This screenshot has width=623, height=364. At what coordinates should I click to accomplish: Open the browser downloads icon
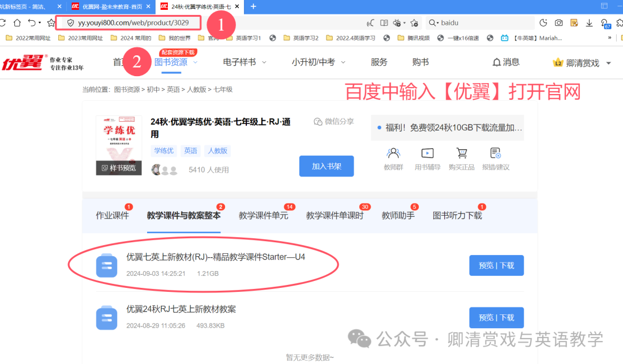589,23
